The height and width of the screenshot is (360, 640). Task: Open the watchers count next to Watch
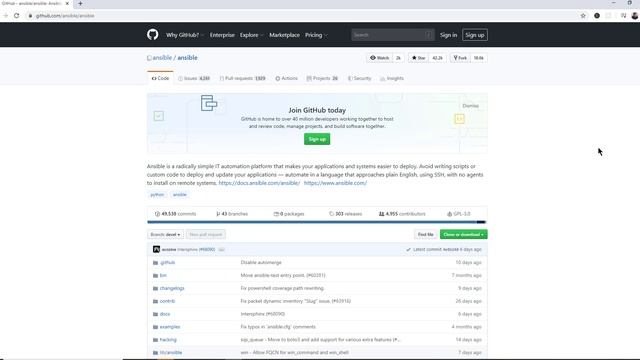point(398,58)
